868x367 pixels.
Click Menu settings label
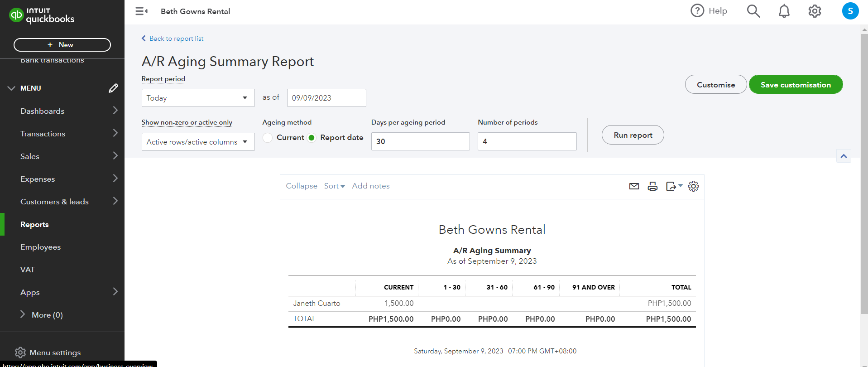click(x=55, y=353)
